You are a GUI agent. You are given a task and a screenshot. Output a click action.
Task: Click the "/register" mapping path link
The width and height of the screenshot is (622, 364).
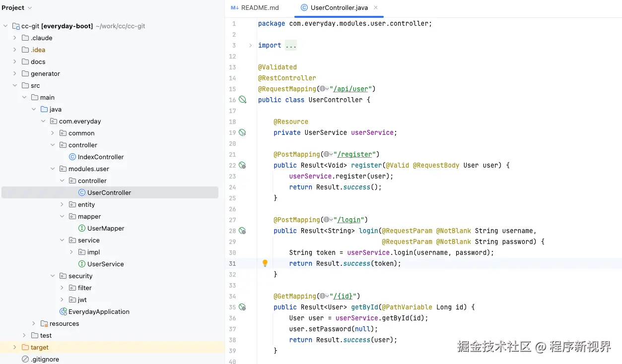click(355, 154)
